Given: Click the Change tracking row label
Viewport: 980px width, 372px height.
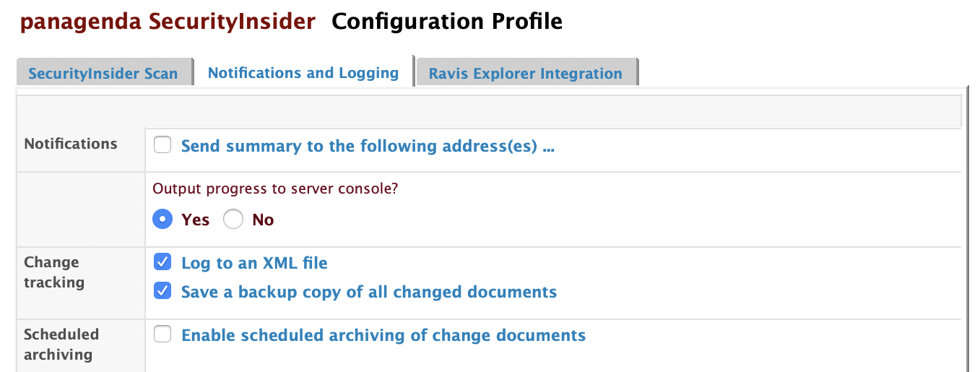Looking at the screenshot, I should coord(54,272).
